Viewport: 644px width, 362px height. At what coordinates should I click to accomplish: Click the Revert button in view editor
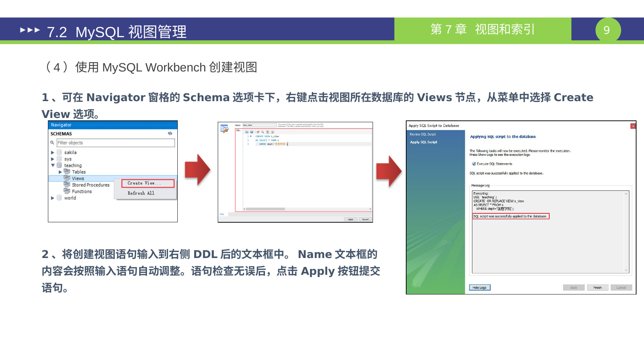pyautogui.click(x=365, y=219)
